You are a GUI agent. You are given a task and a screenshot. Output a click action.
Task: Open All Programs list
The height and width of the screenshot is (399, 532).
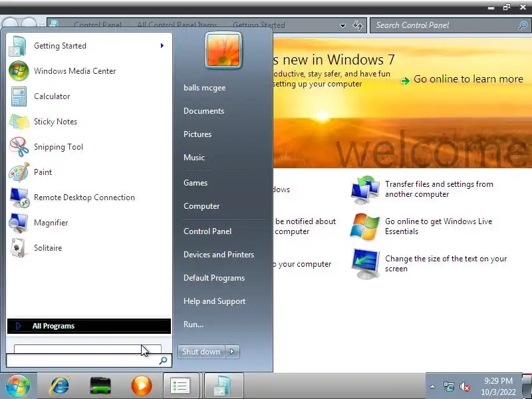89,326
